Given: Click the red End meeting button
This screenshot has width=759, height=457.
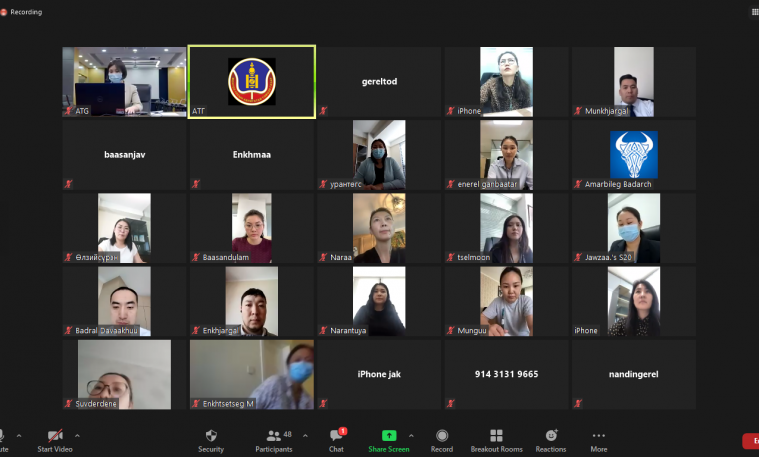Looking at the screenshot, I should click(x=751, y=441).
